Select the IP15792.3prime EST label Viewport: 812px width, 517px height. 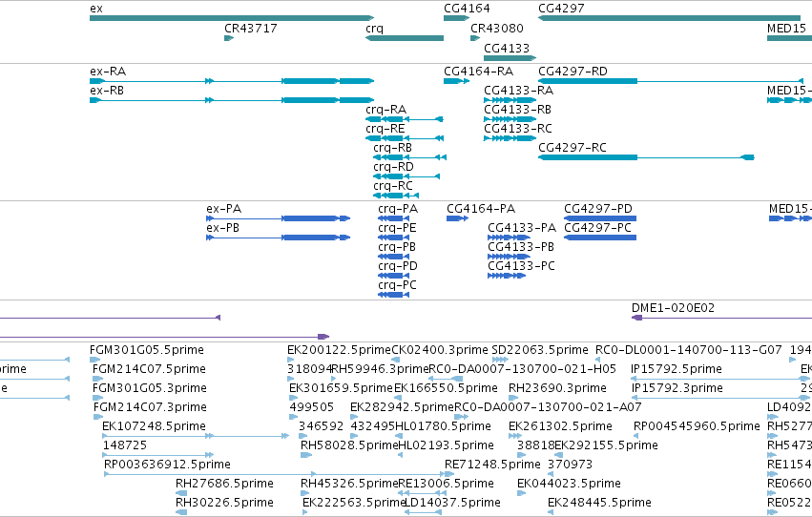coord(677,388)
